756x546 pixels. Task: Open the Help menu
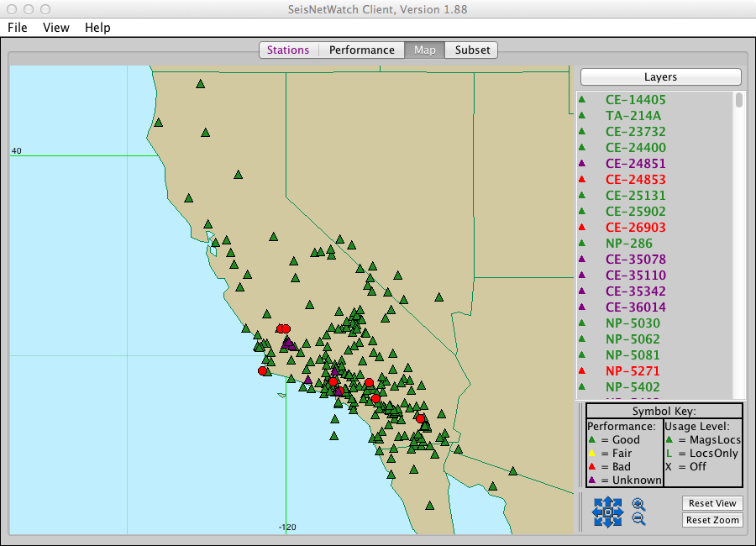pyautogui.click(x=97, y=28)
